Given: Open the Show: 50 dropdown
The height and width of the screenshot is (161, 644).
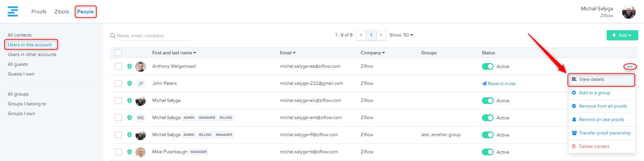Looking at the screenshot, I should (401, 35).
